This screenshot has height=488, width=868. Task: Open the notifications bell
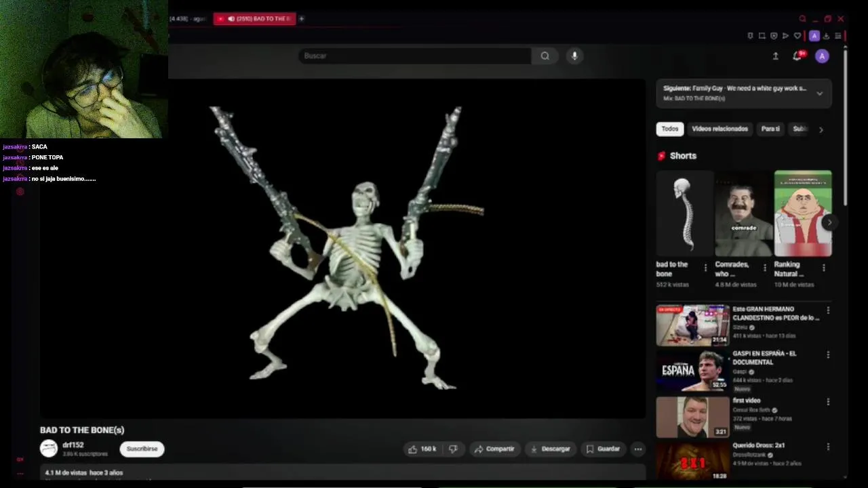tap(797, 56)
